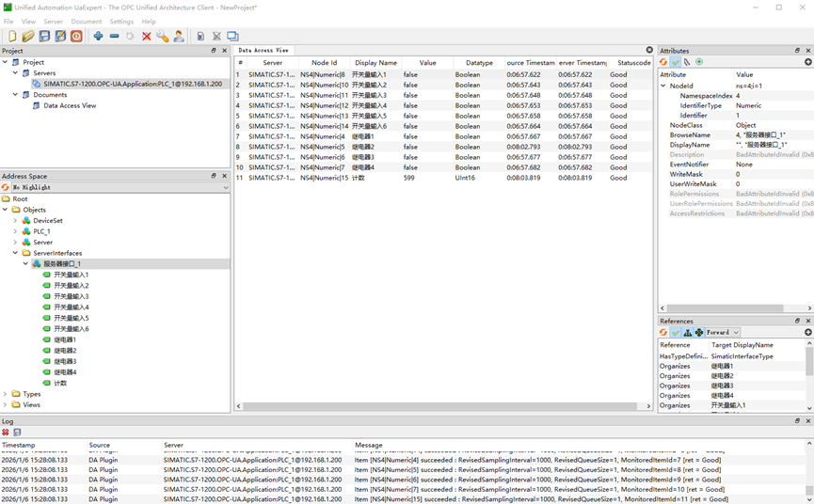Click the pen icon in the Attributes toolbar

pyautogui.click(x=687, y=62)
